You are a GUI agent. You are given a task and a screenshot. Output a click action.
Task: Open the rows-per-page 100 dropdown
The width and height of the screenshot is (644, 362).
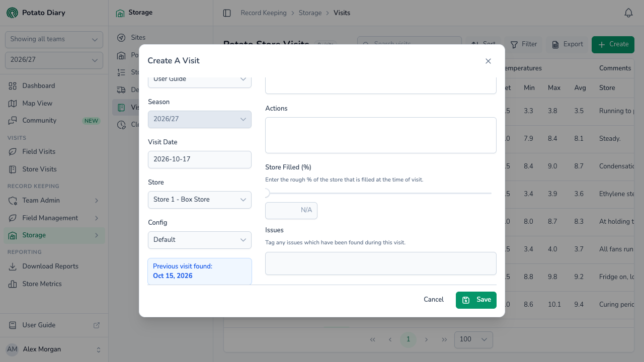(x=473, y=339)
